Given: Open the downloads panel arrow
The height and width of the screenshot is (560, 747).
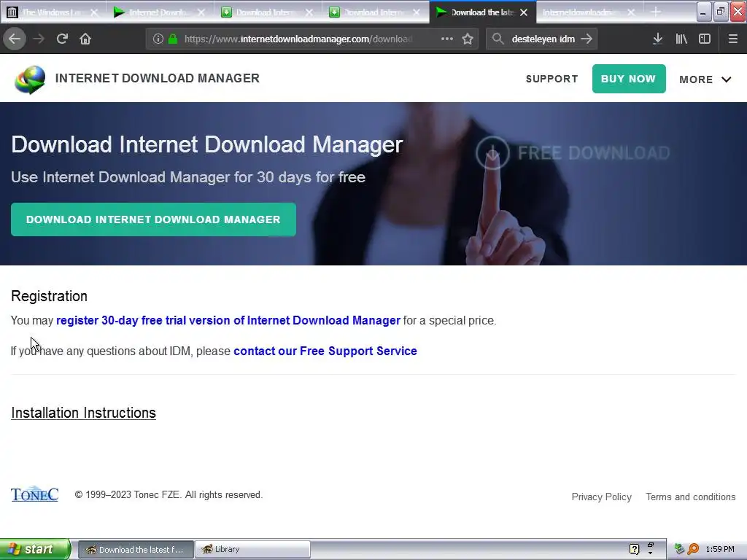Looking at the screenshot, I should 657,39.
